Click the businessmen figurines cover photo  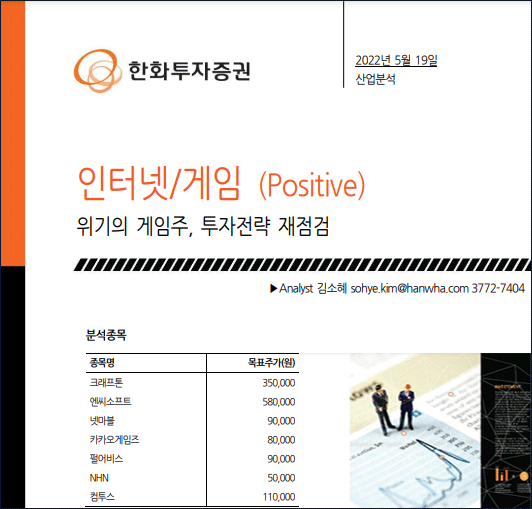tap(415, 430)
